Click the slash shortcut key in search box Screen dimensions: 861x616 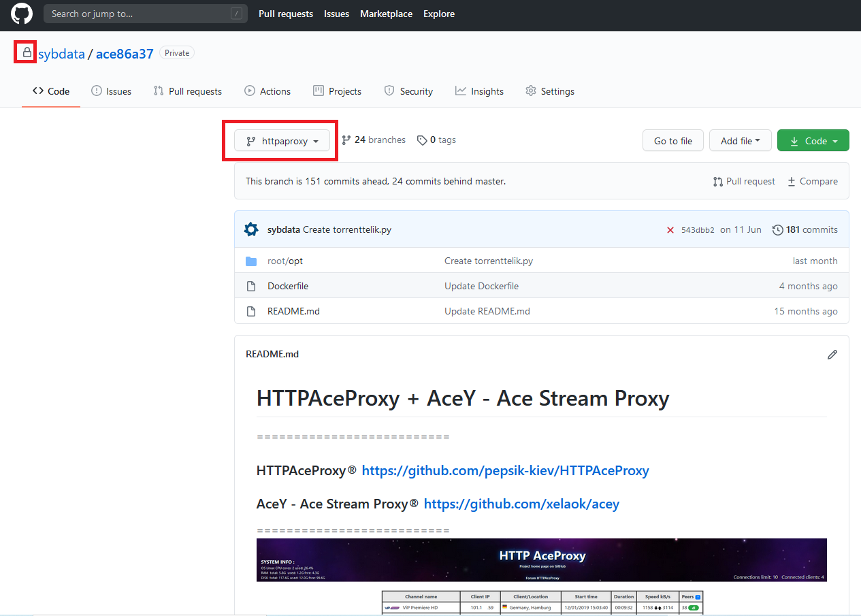(x=236, y=14)
